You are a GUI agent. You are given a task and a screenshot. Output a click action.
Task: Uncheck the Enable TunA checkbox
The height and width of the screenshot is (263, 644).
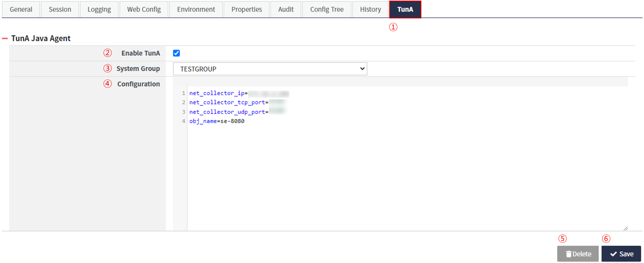point(176,53)
